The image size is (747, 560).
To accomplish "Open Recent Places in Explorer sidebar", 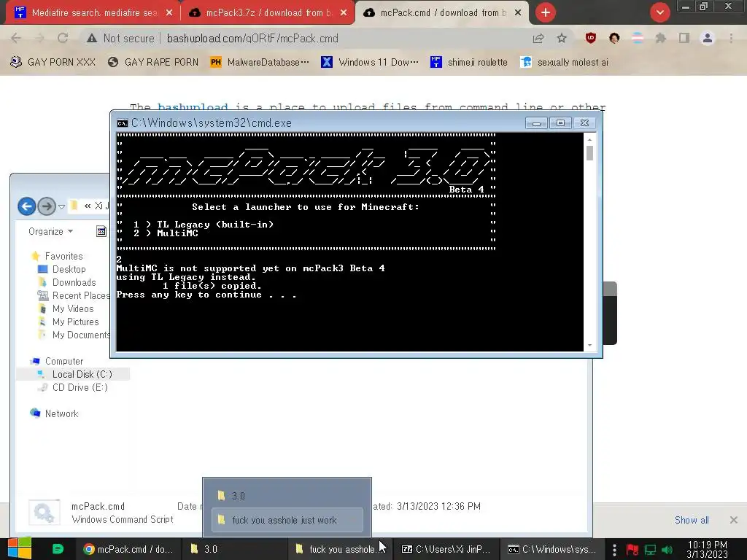I will (x=74, y=296).
